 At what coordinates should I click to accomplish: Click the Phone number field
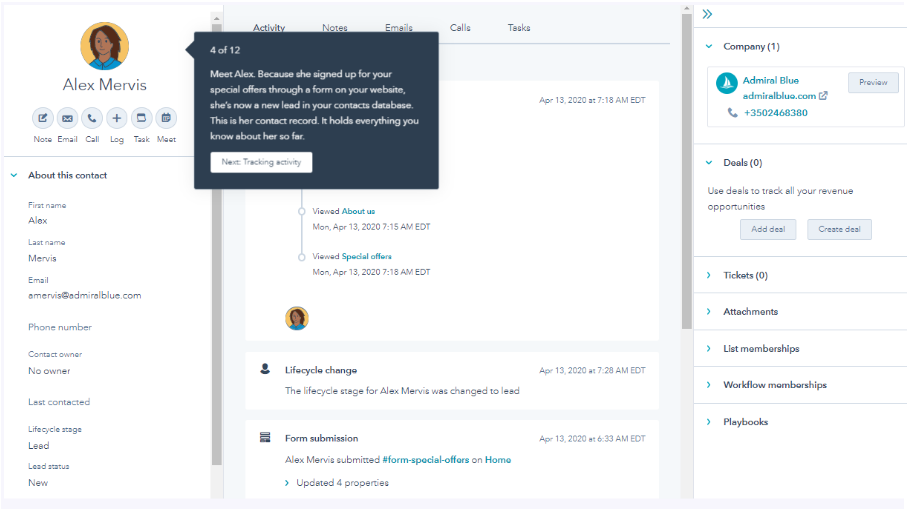60,327
